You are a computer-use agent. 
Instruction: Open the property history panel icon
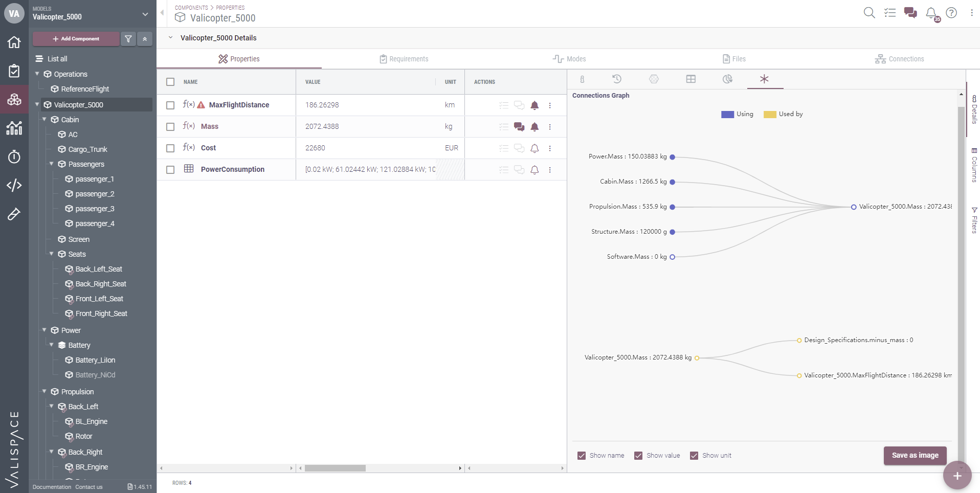tap(617, 79)
